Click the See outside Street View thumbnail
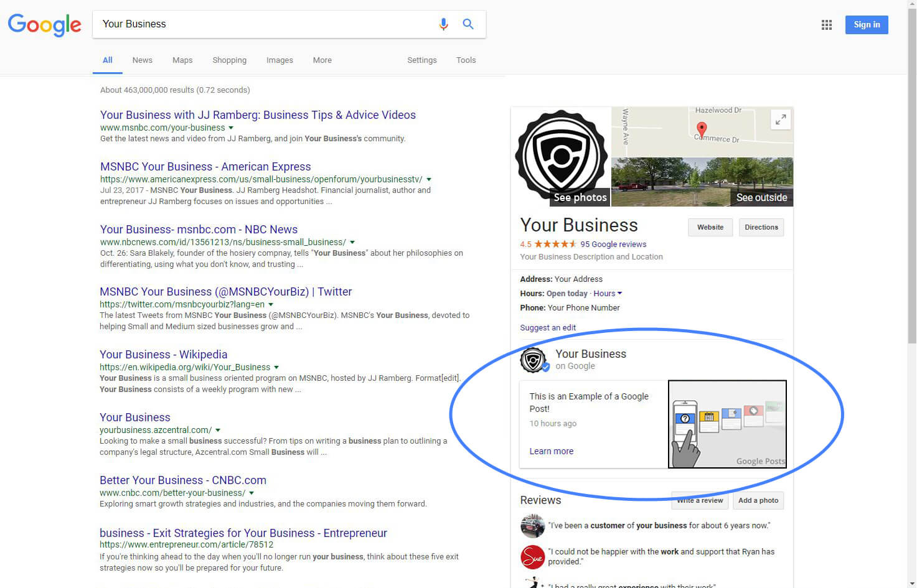The image size is (917, 588). pyautogui.click(x=702, y=182)
